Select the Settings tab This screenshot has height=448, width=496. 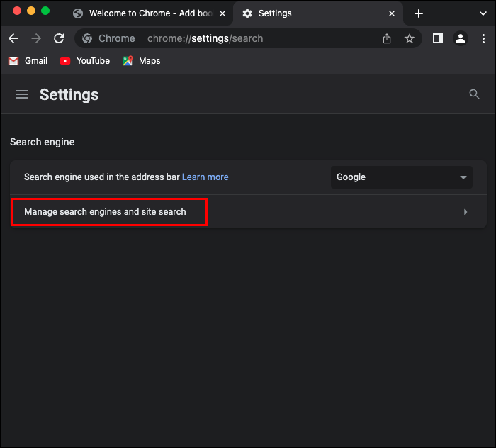pyautogui.click(x=312, y=13)
